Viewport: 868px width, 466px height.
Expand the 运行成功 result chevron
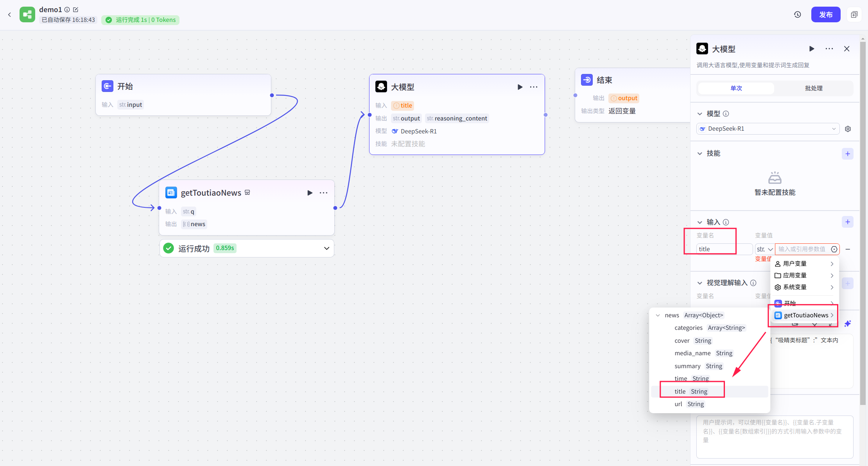[x=326, y=248]
